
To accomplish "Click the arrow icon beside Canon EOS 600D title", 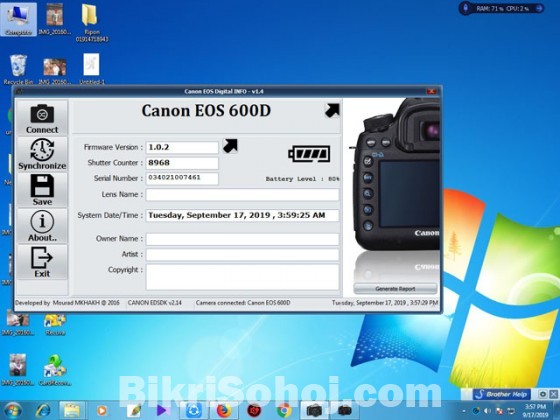I will [x=332, y=110].
